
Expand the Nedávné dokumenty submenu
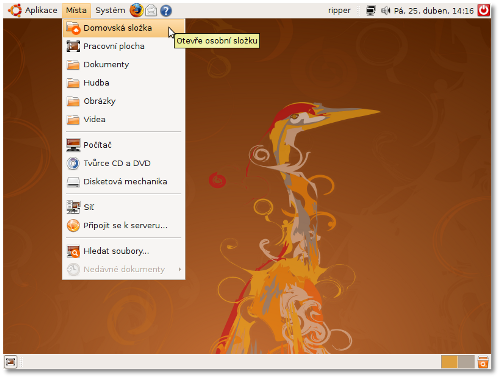(123, 269)
